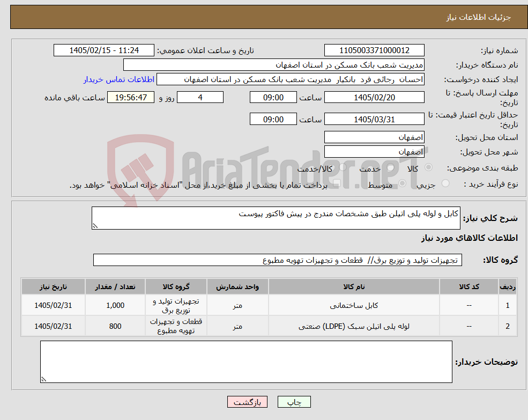Select the جزیی purchase type radio
528x420 pixels.
[445, 183]
